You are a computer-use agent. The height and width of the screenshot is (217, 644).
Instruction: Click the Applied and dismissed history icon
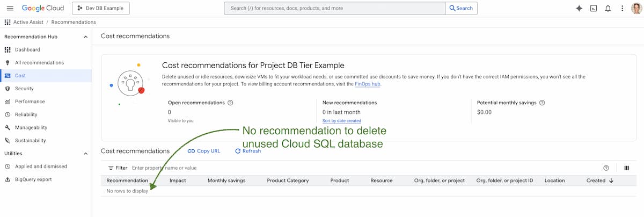[x=8, y=167]
